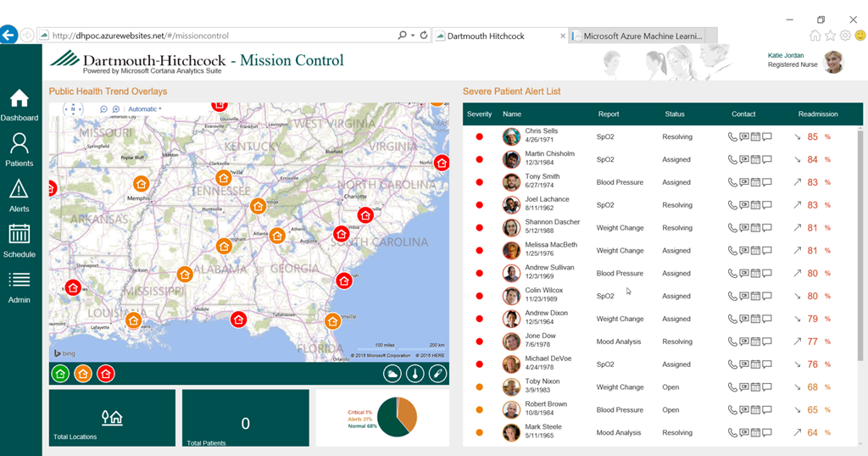Click the phone icon for Chris Sells

732,136
